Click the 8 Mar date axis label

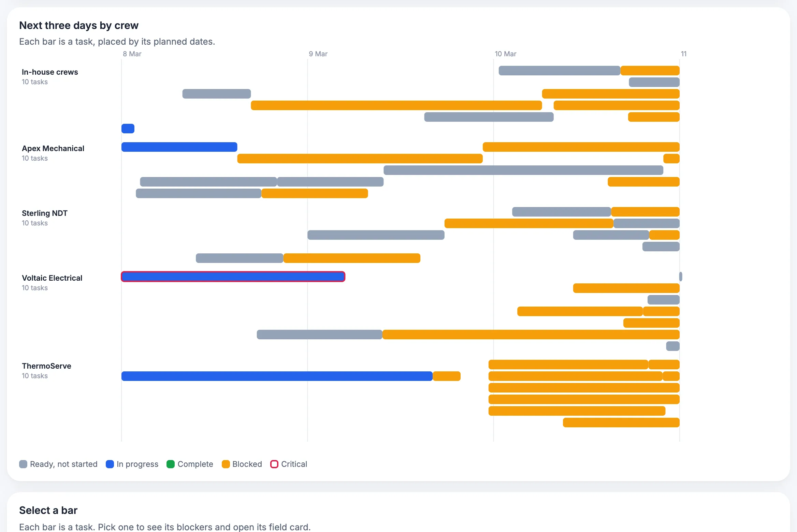click(132, 54)
